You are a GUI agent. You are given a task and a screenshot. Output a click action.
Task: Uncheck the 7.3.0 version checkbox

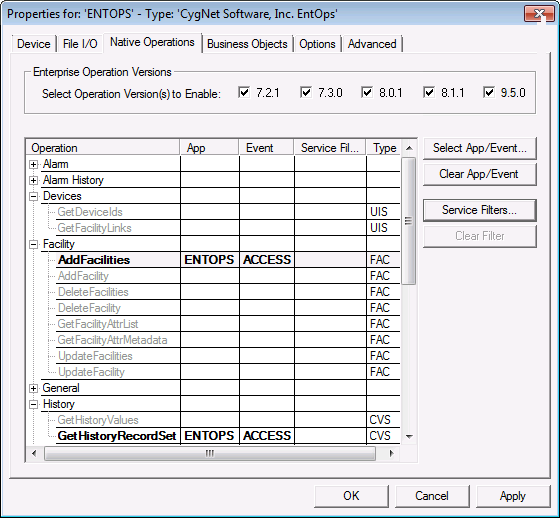[306, 93]
